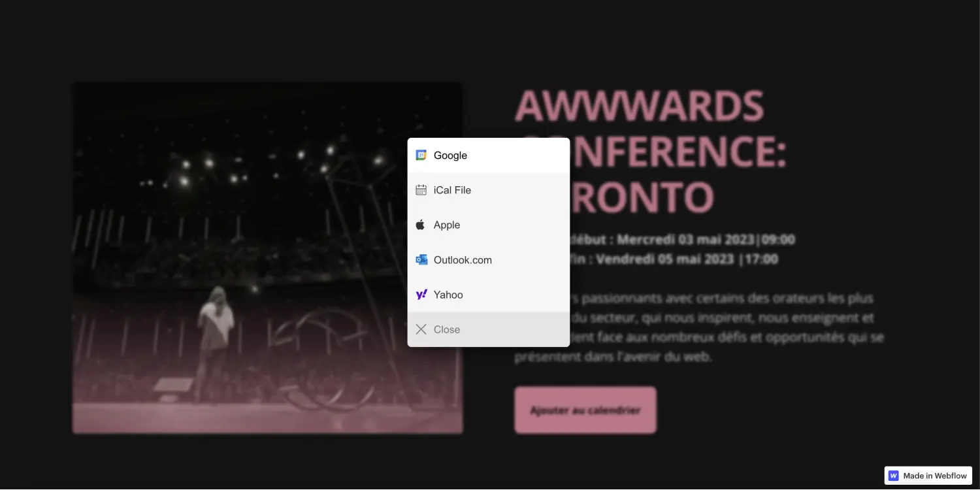Pick the Apple calendar entry
Image resolution: width=980 pixels, height=490 pixels.
tap(489, 225)
